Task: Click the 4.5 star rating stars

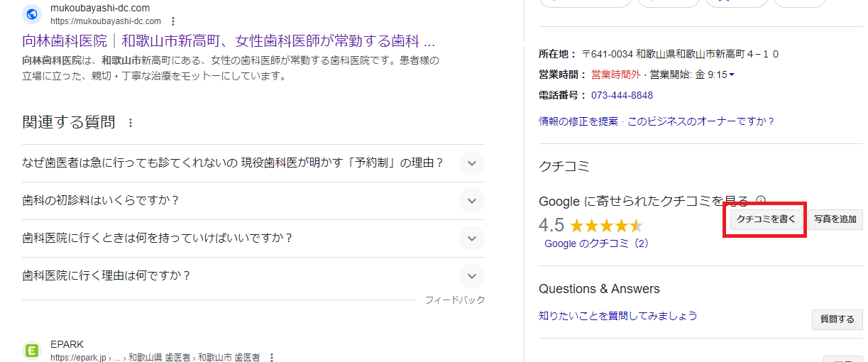Action: (606, 226)
